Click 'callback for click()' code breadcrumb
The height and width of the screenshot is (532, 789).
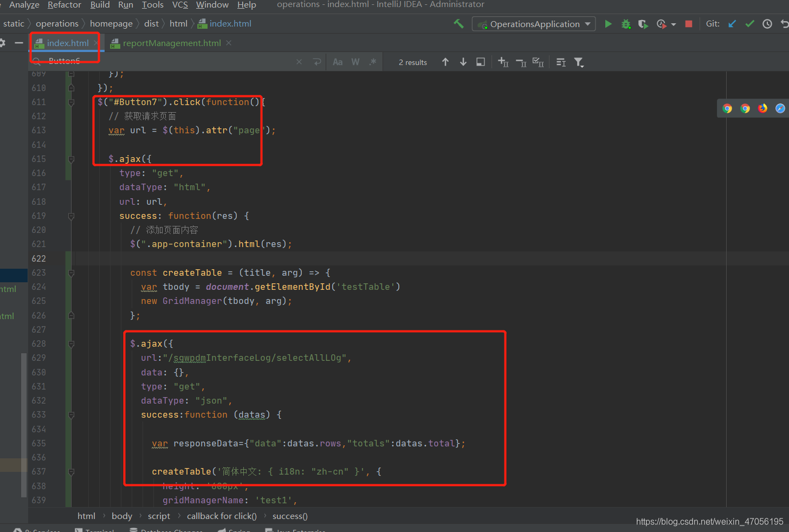[222, 516]
